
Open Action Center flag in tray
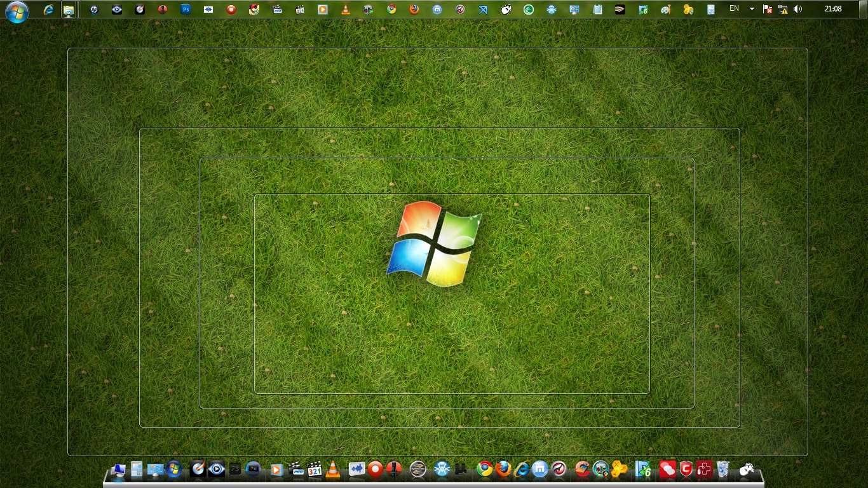pos(768,10)
